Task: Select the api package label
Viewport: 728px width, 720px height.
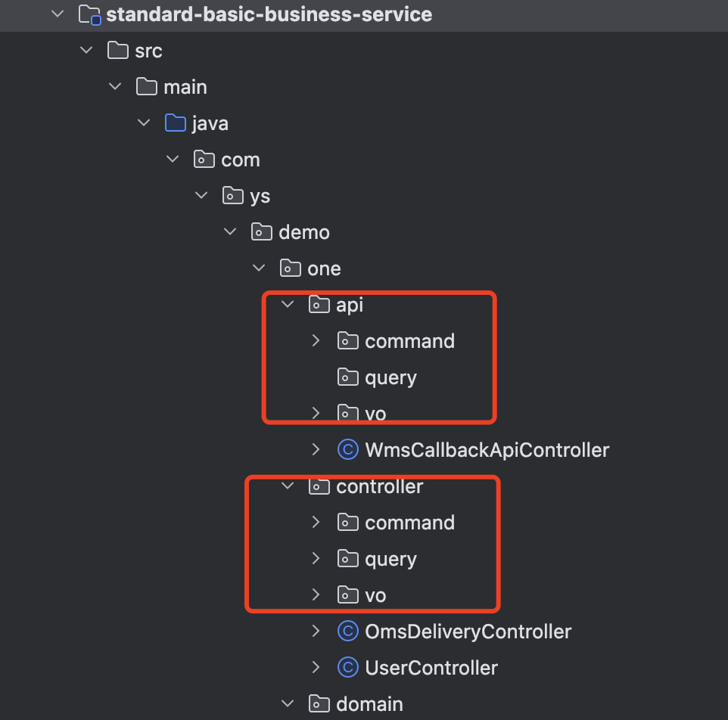Action: click(x=350, y=306)
